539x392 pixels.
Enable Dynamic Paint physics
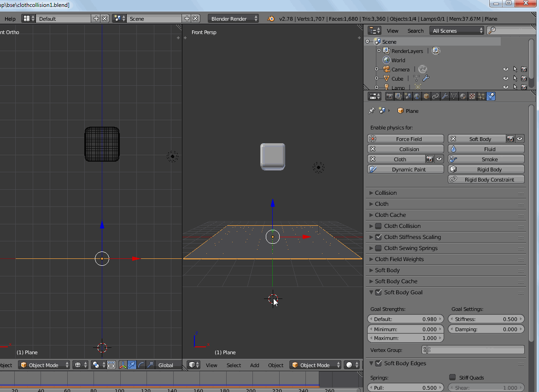tap(405, 170)
